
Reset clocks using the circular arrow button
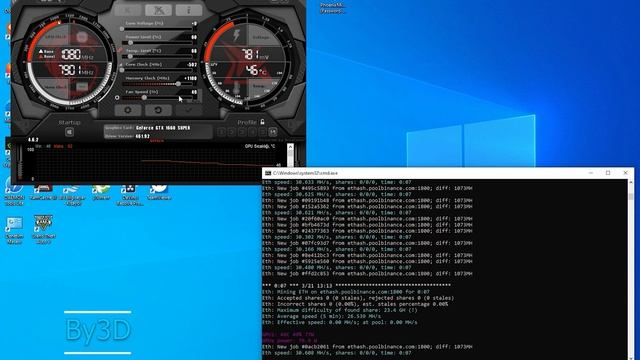coord(158,110)
